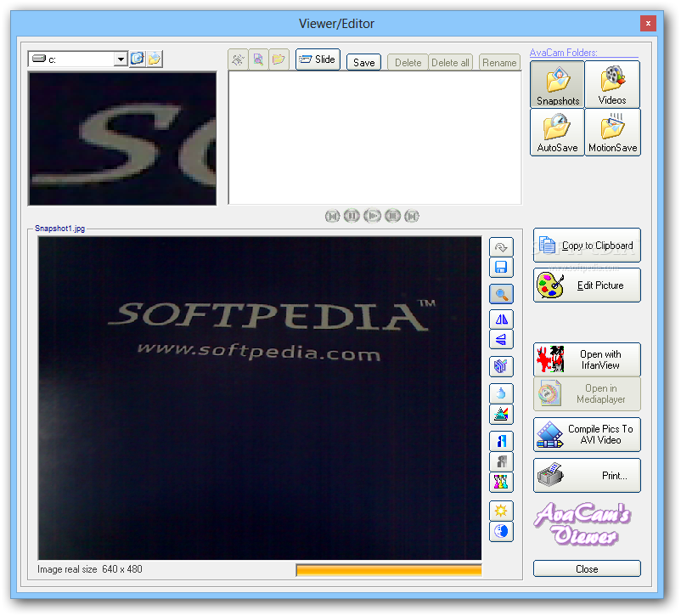Click the AvaCam's Viewer logo

coord(582,524)
